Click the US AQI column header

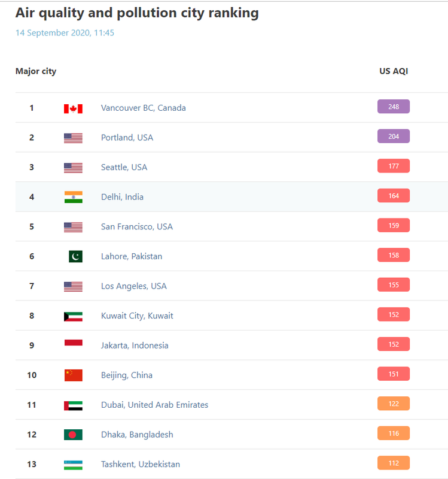click(394, 71)
